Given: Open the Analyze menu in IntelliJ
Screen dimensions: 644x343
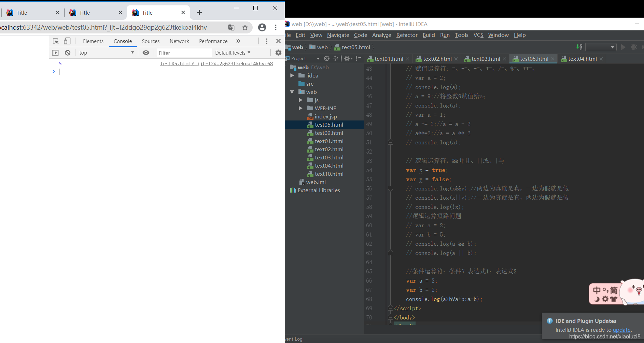Looking at the screenshot, I should click(381, 35).
